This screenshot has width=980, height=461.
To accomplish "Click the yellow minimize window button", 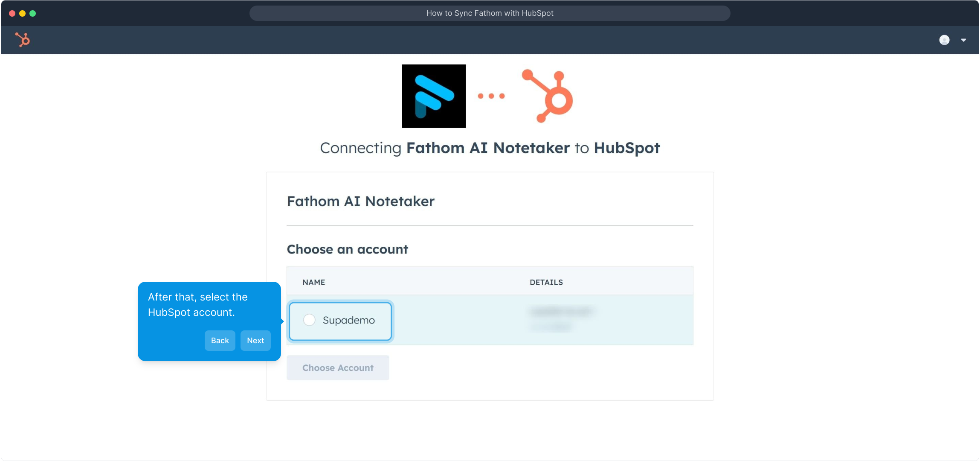I will 23,13.
